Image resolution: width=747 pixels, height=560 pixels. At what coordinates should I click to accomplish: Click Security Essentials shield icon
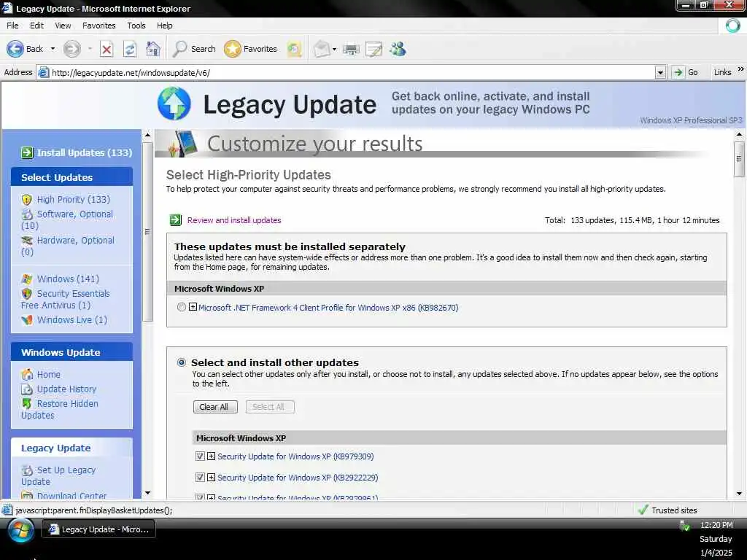[x=27, y=294]
